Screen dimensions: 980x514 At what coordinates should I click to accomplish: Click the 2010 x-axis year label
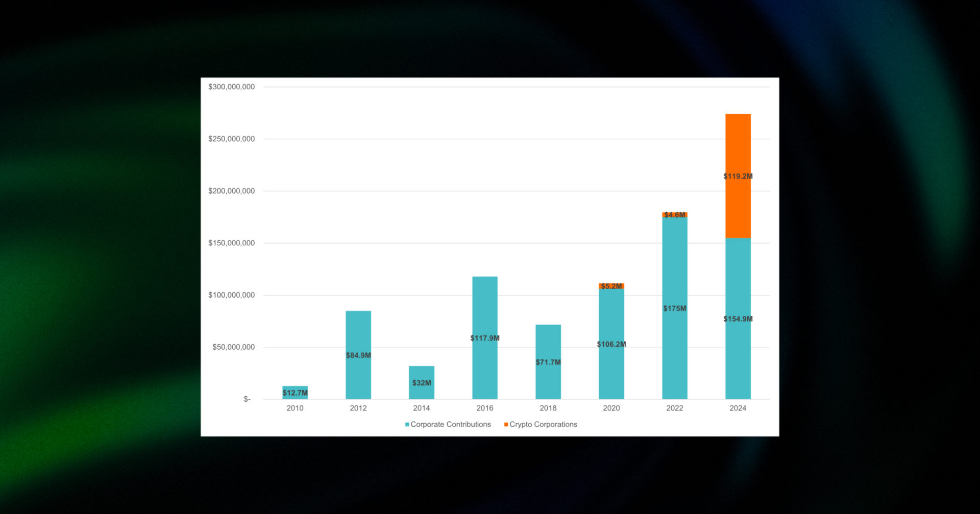coord(295,408)
